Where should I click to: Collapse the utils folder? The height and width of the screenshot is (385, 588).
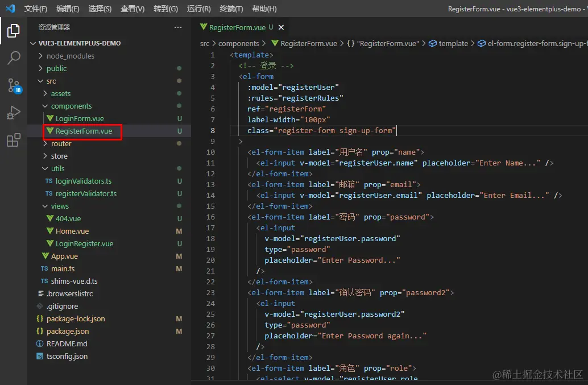(45, 169)
